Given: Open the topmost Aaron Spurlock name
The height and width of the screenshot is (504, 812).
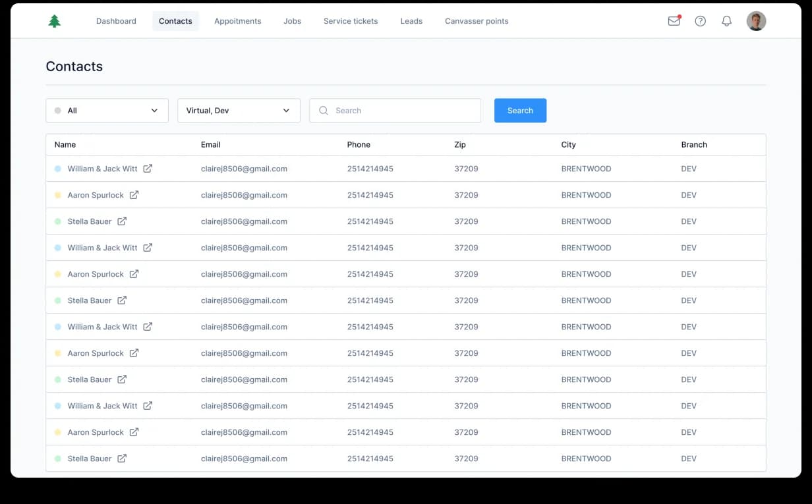Looking at the screenshot, I should point(96,195).
